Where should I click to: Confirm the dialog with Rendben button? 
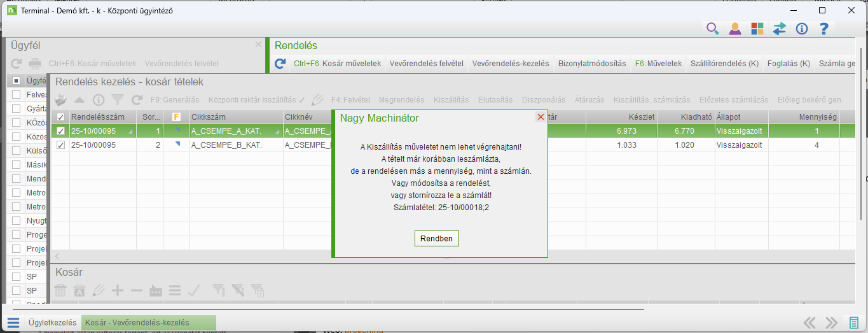click(437, 239)
